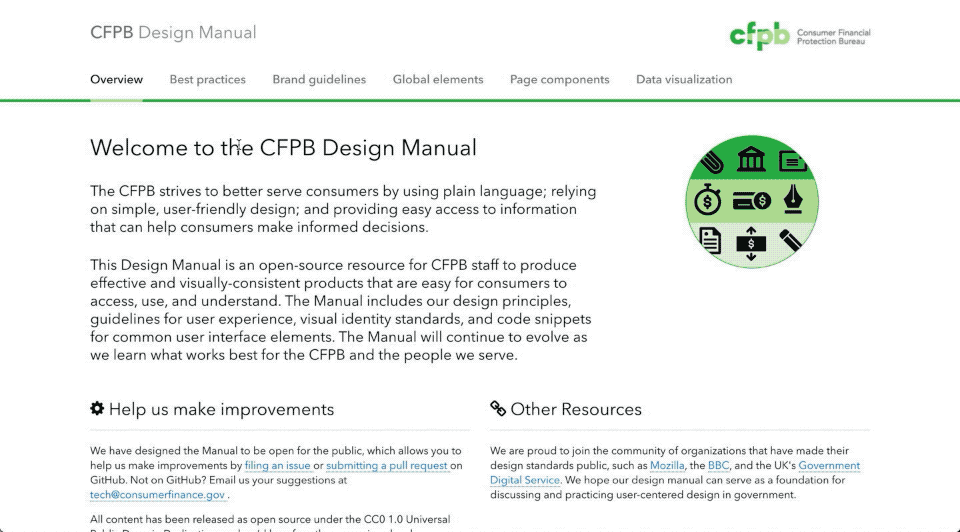Open the BBC link
This screenshot has height=532, width=960.
[x=718, y=465]
